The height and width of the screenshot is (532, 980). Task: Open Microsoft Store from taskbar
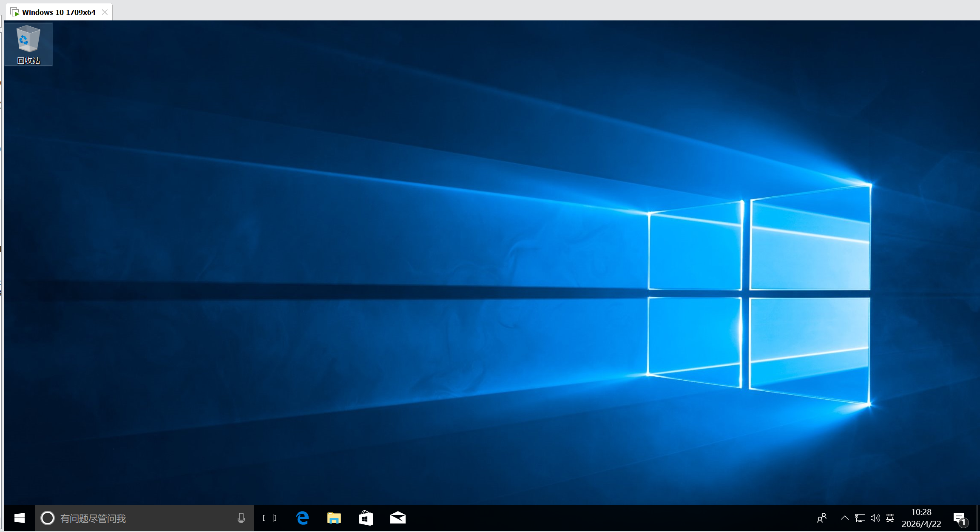coord(366,518)
